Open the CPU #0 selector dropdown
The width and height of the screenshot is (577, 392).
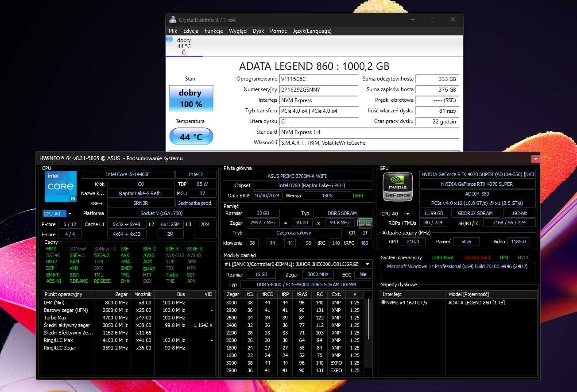coord(58,213)
